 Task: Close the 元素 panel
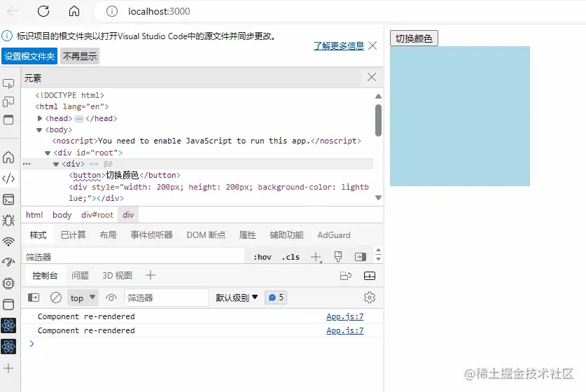point(372,78)
